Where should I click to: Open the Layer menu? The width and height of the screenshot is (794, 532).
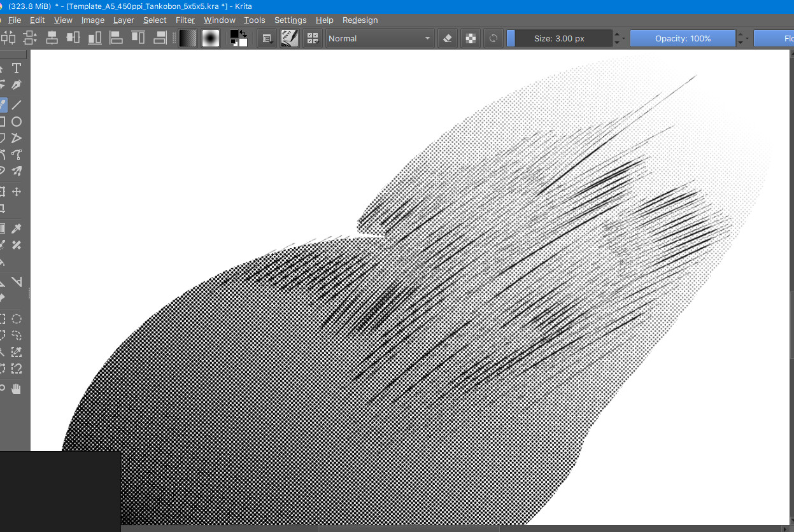point(124,20)
